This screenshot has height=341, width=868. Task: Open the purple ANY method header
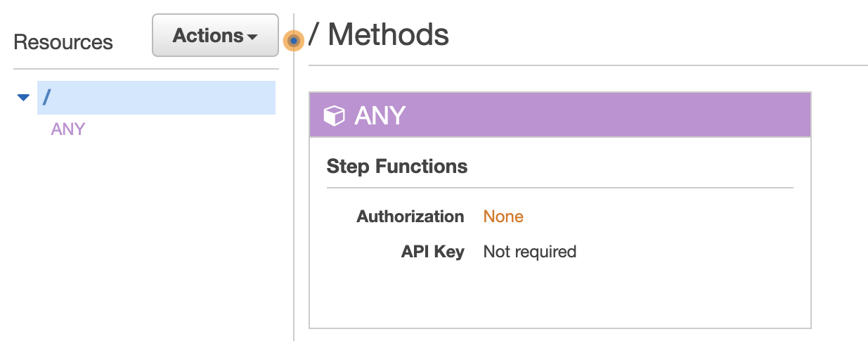tap(560, 115)
